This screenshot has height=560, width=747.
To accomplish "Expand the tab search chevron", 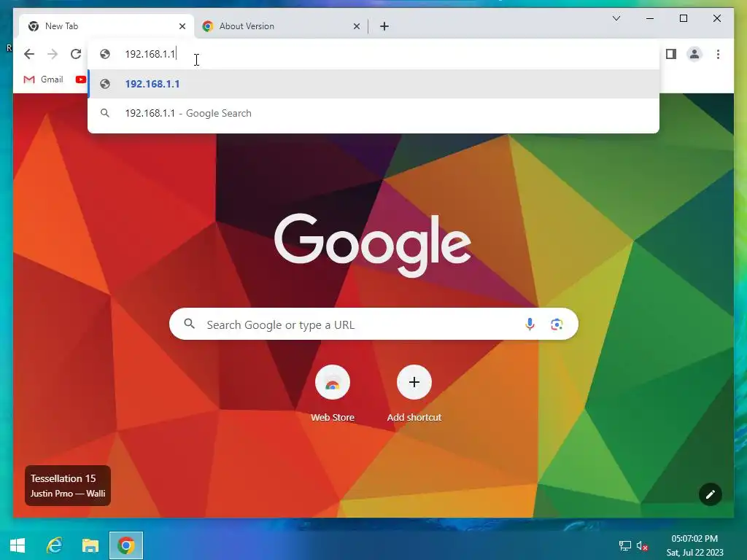I will pos(616,18).
